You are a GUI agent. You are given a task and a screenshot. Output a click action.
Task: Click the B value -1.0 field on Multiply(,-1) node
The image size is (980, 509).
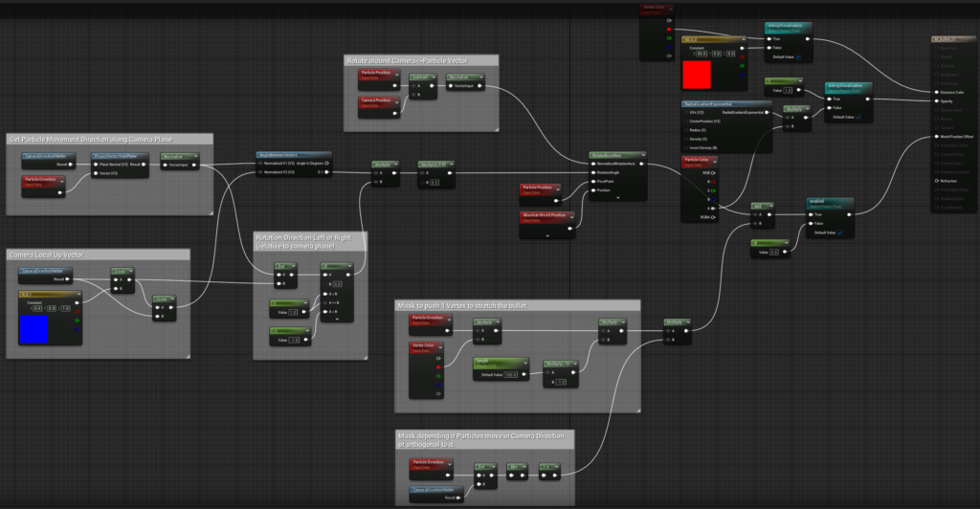(561, 382)
